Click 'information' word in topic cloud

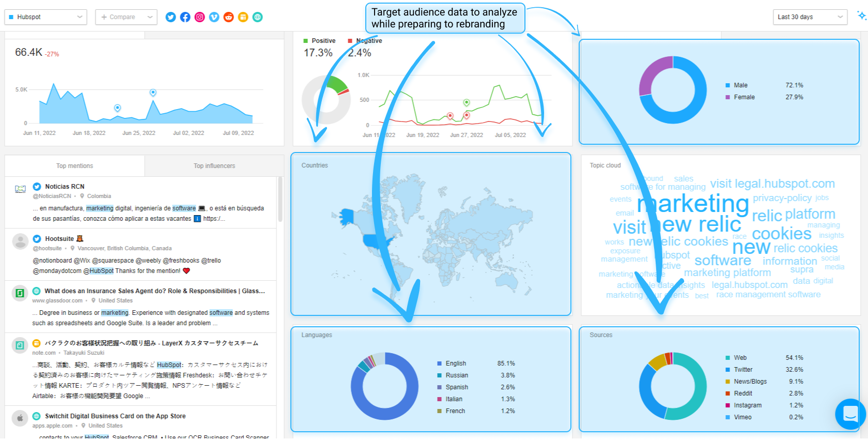pos(790,261)
